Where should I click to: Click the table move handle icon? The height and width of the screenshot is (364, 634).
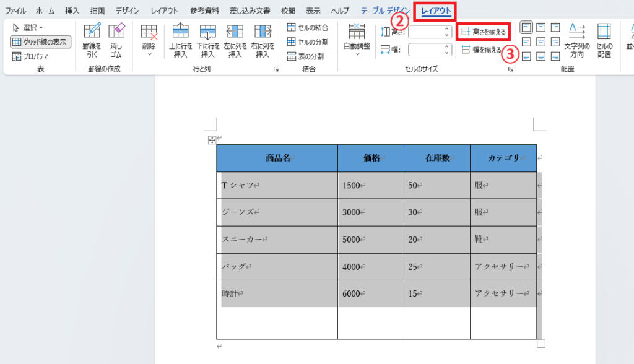(x=212, y=141)
